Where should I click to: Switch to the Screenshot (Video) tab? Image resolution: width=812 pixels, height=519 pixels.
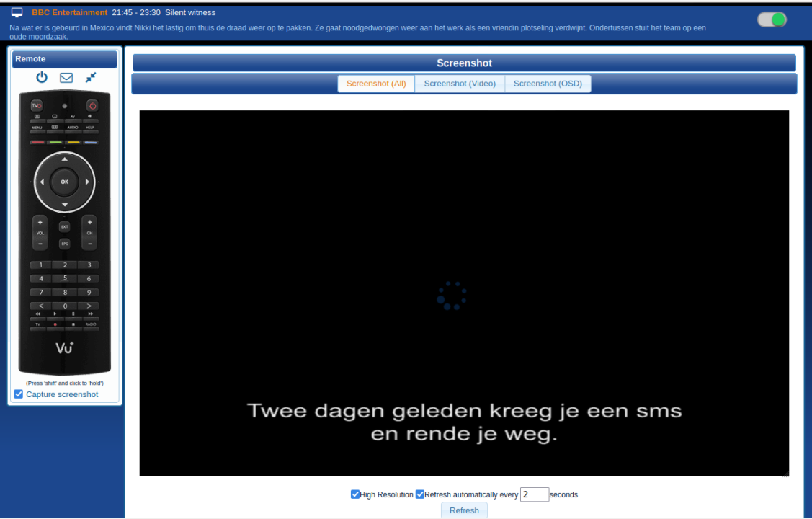pos(460,83)
